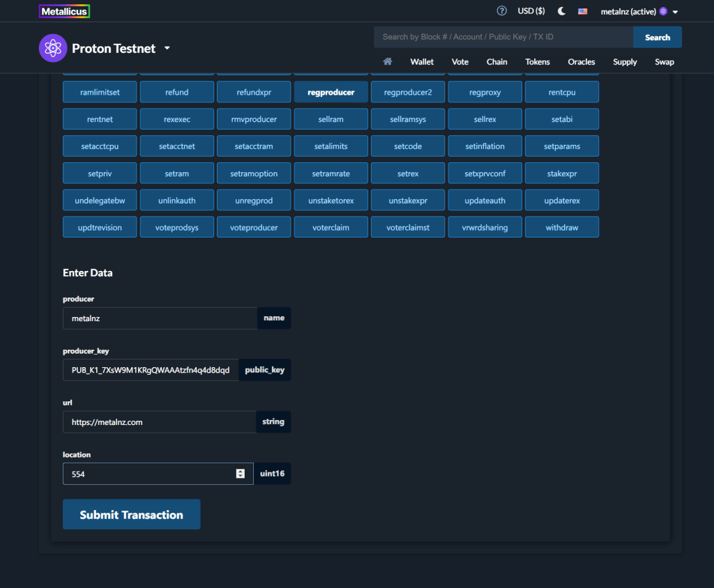
Task: Open the Vote menu
Action: pos(460,62)
